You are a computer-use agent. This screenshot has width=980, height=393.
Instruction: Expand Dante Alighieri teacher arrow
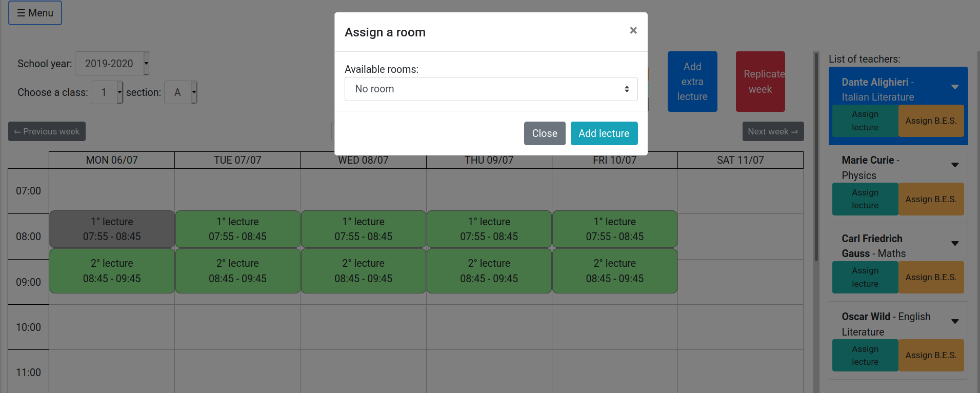(955, 87)
